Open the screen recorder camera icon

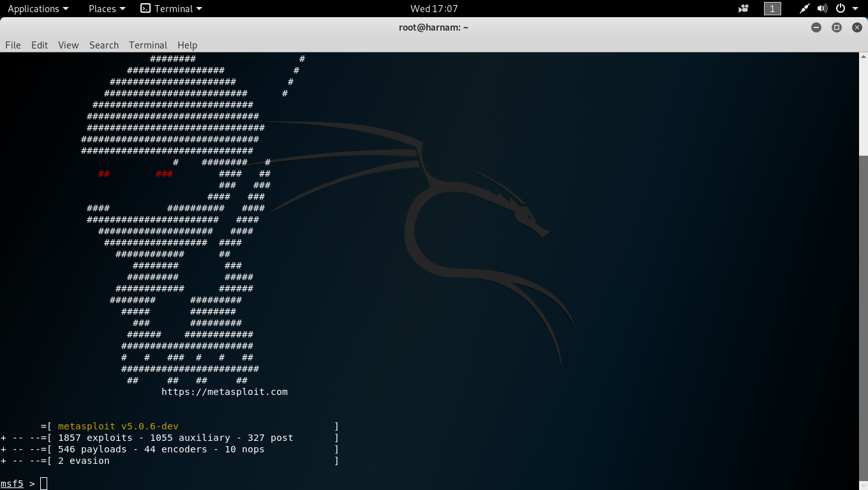pos(743,9)
